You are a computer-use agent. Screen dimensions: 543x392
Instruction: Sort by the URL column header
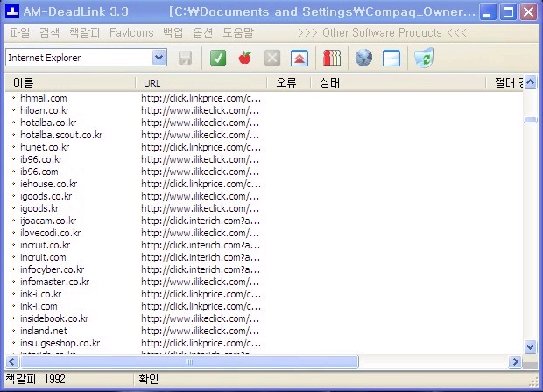(201, 83)
